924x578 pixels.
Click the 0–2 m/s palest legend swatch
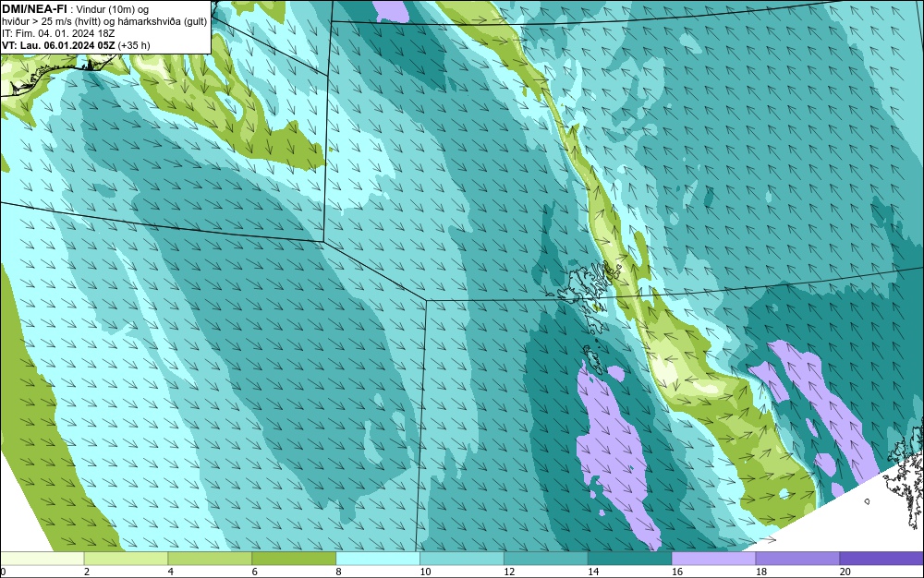42,559
